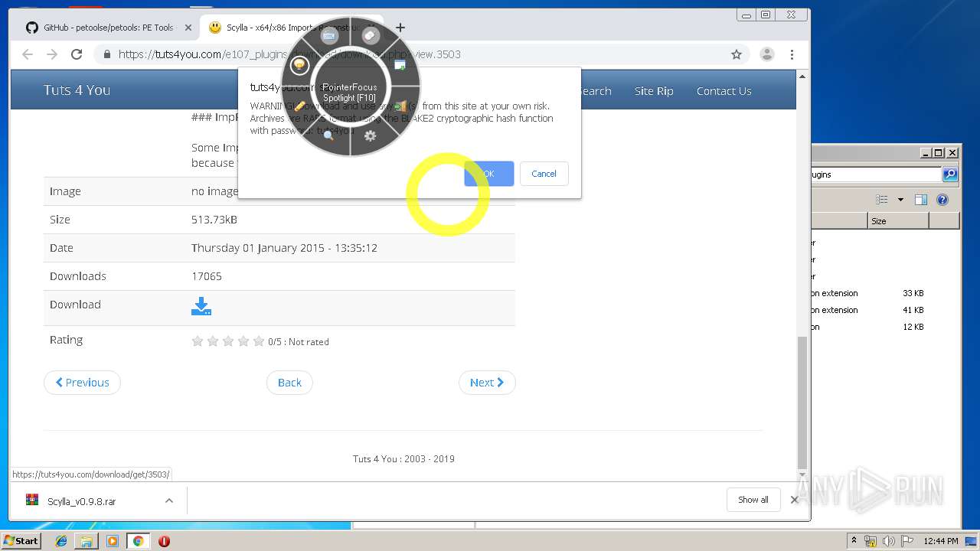Click the taskbar clock 12:44 PM
Screen dimensions: 980x551
point(940,541)
